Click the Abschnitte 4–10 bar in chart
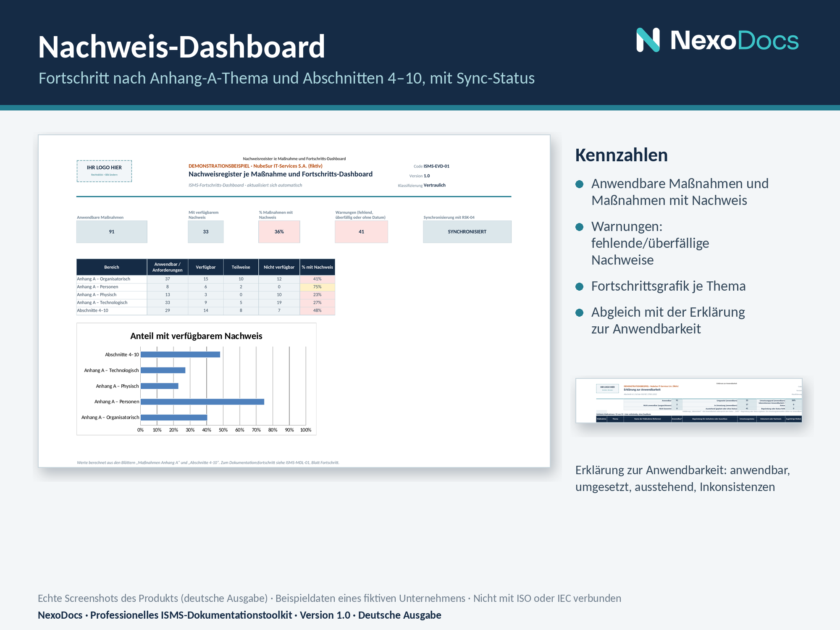This screenshot has width=840, height=630. click(180, 354)
